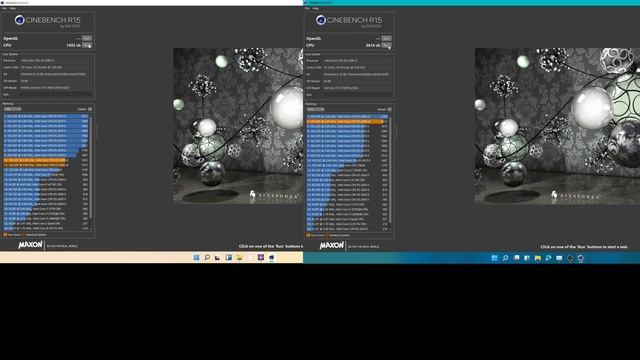Screen dimensions: 640x360
Task: Open the Help menu in the left Cinebench window
Action: pyautogui.click(x=13, y=8)
